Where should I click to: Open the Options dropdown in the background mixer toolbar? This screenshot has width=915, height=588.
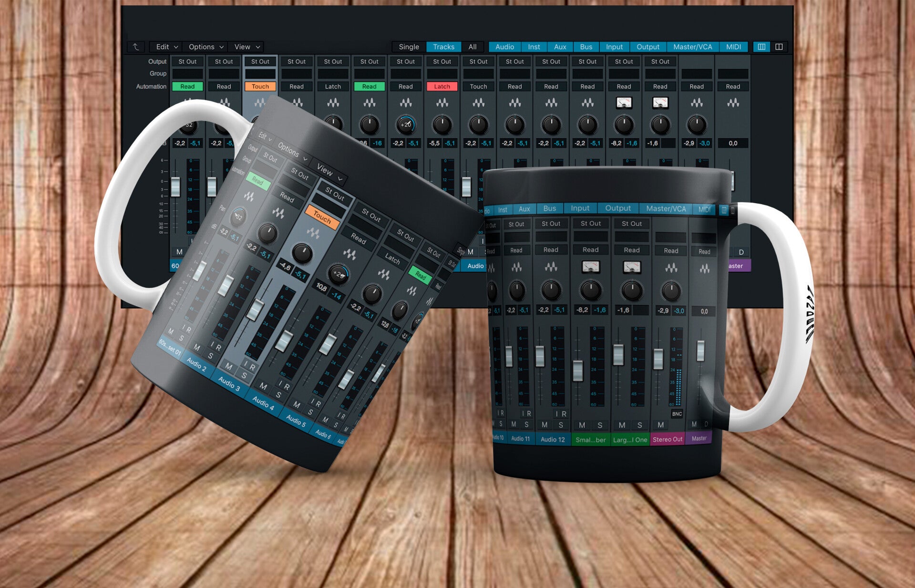206,47
